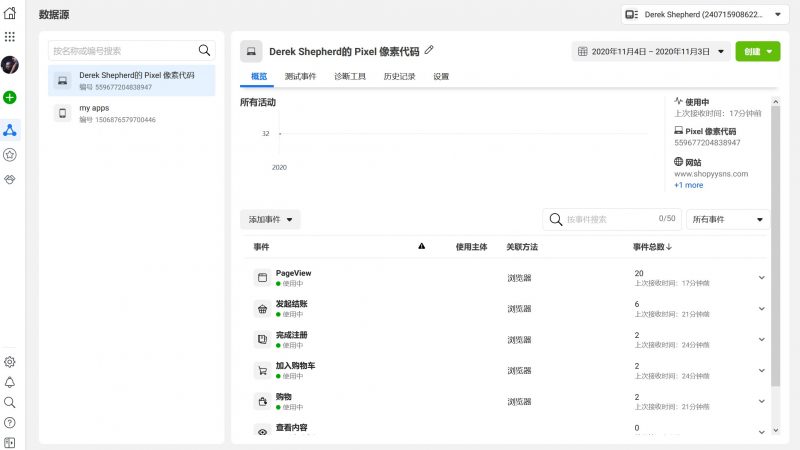The width and height of the screenshot is (800, 450).
Task: Expand the 完成注册 event row
Action: [x=761, y=339]
